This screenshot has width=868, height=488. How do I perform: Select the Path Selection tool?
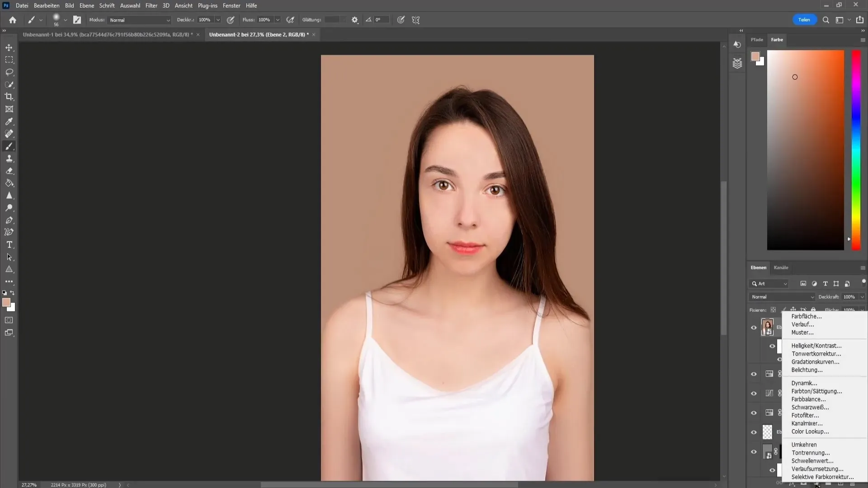pyautogui.click(x=9, y=257)
